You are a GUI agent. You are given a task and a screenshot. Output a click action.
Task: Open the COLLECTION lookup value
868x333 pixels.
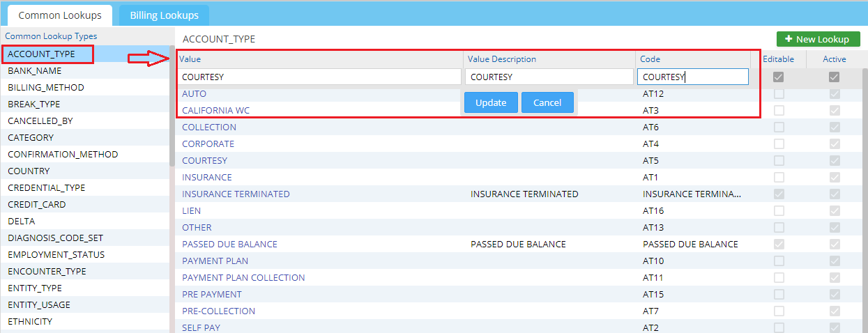click(209, 127)
